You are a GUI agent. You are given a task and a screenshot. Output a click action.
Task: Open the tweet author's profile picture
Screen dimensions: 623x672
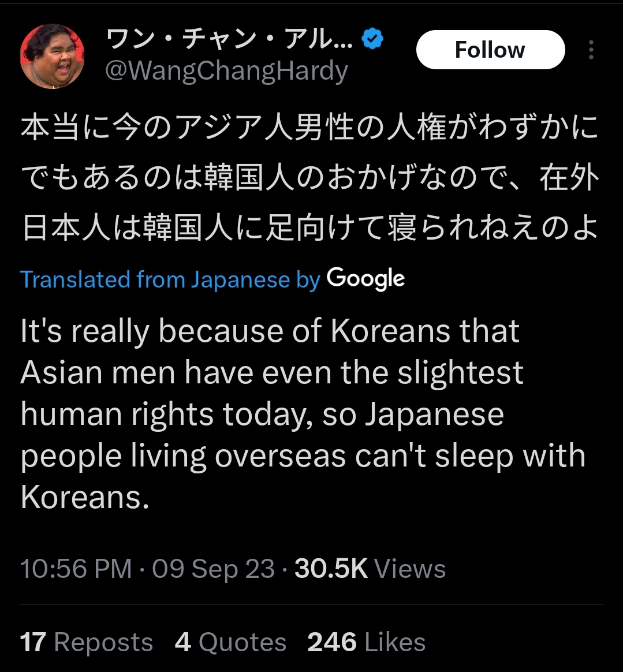tap(52, 56)
